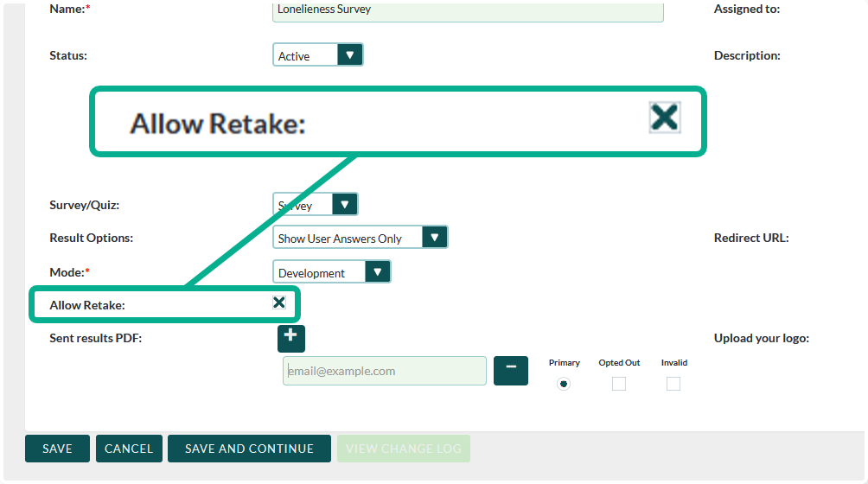
Task: Open the Result Options dropdown
Action: (360, 238)
